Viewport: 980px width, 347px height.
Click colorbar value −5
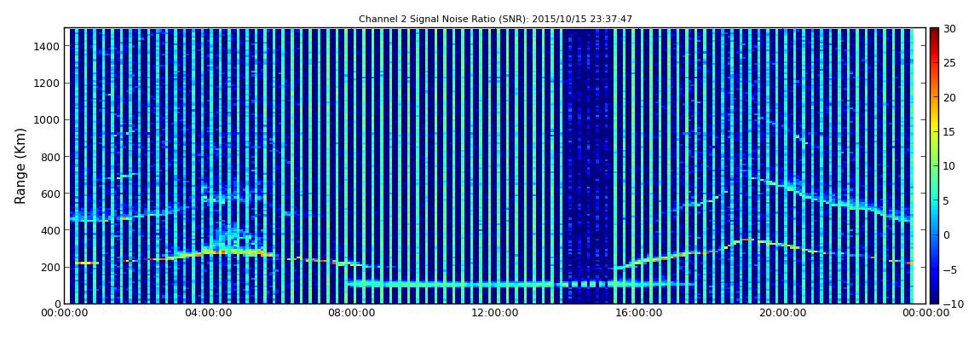(x=950, y=269)
